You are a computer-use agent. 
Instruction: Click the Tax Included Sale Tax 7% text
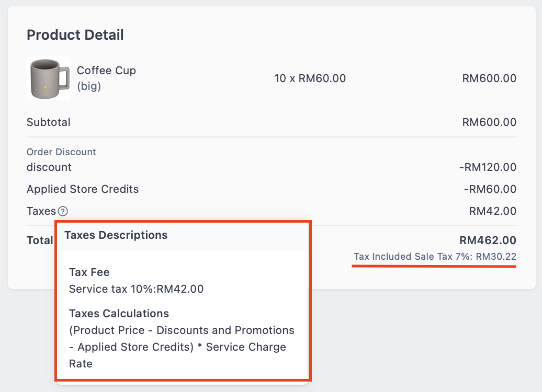(x=435, y=257)
